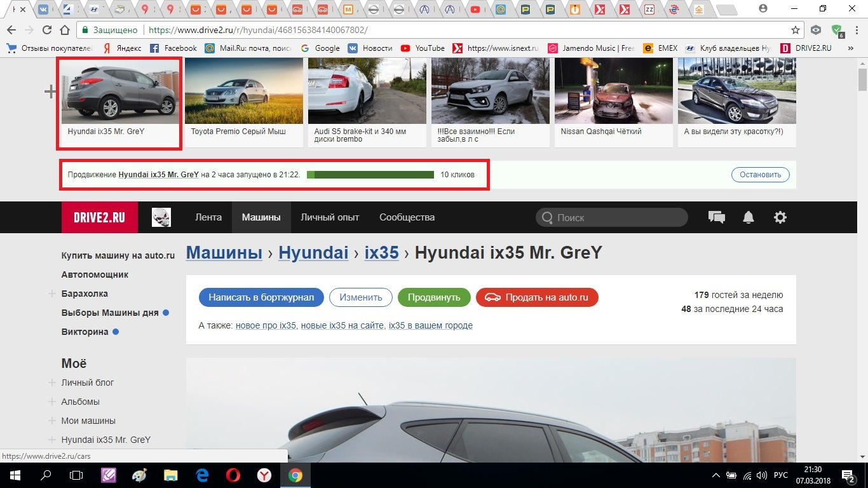Open the YouTube browser tab
The height and width of the screenshot is (488, 868).
(x=475, y=10)
